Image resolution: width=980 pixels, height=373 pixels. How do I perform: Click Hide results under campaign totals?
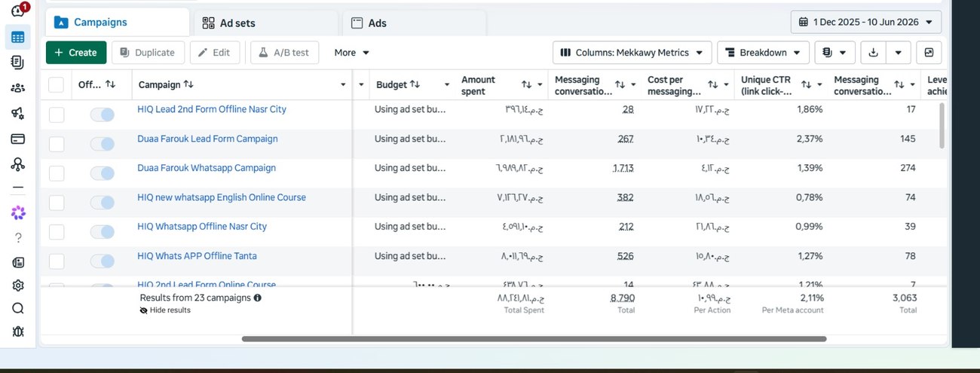click(x=165, y=310)
